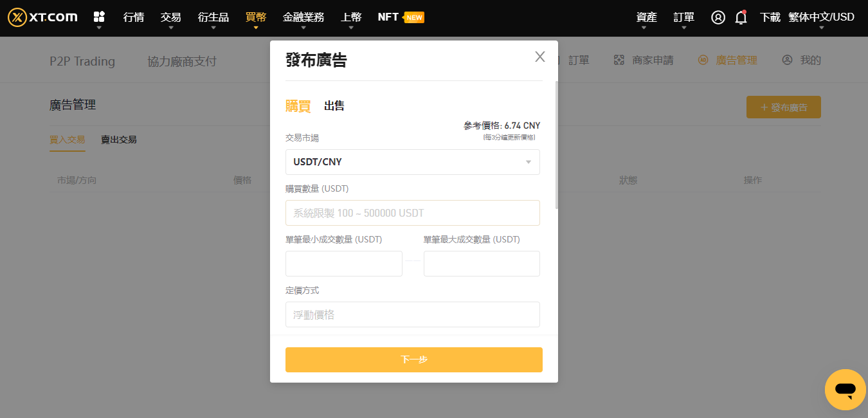Open the 定價方式 浮動價格 selector

click(413, 314)
